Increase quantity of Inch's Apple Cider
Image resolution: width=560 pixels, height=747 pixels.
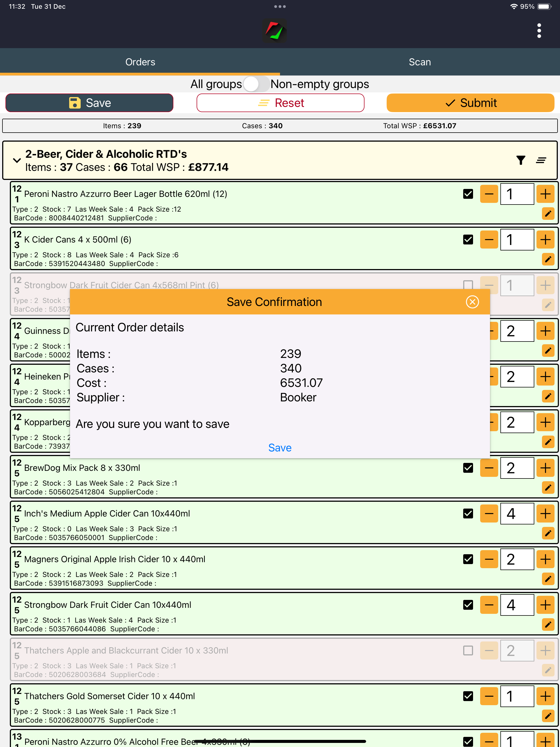pyautogui.click(x=546, y=513)
